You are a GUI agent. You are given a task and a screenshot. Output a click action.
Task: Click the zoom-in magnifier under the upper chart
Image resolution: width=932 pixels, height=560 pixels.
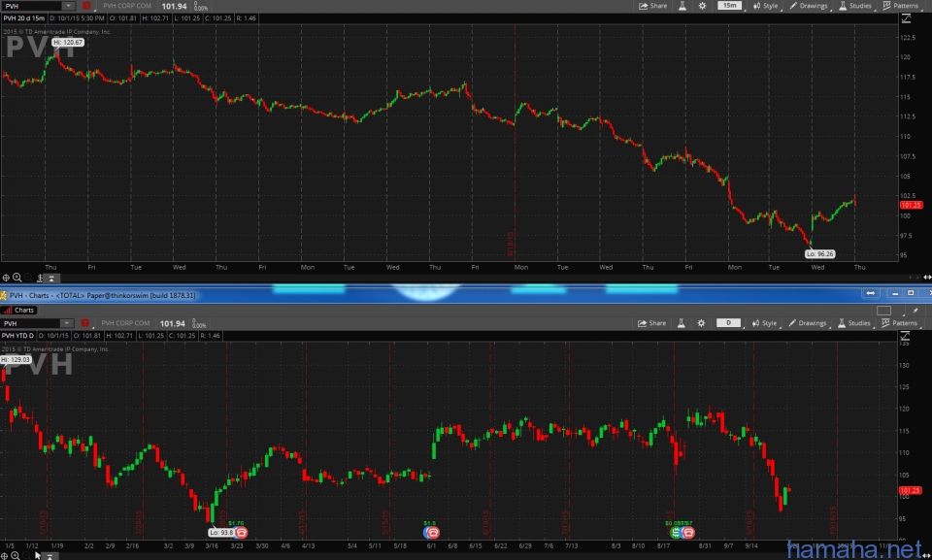[17, 278]
